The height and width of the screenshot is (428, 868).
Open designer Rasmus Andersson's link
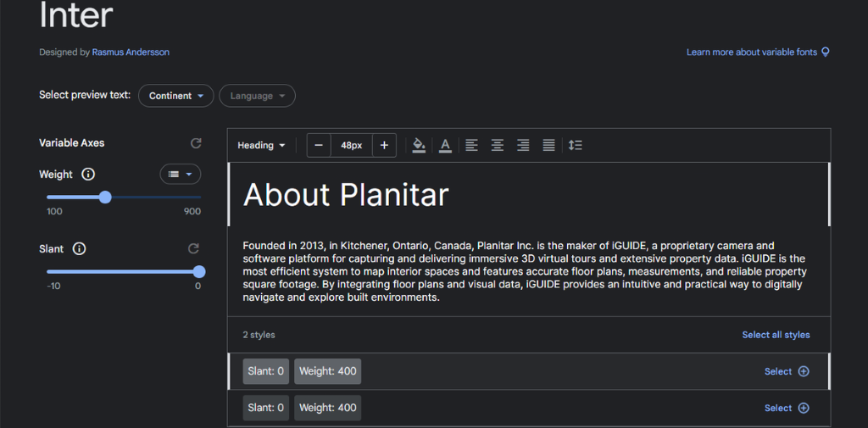tap(131, 53)
